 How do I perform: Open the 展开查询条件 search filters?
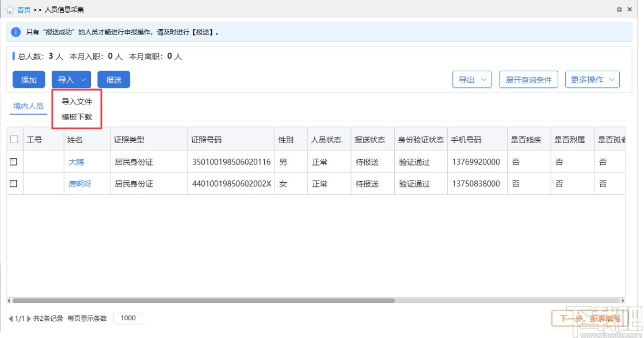tap(528, 79)
